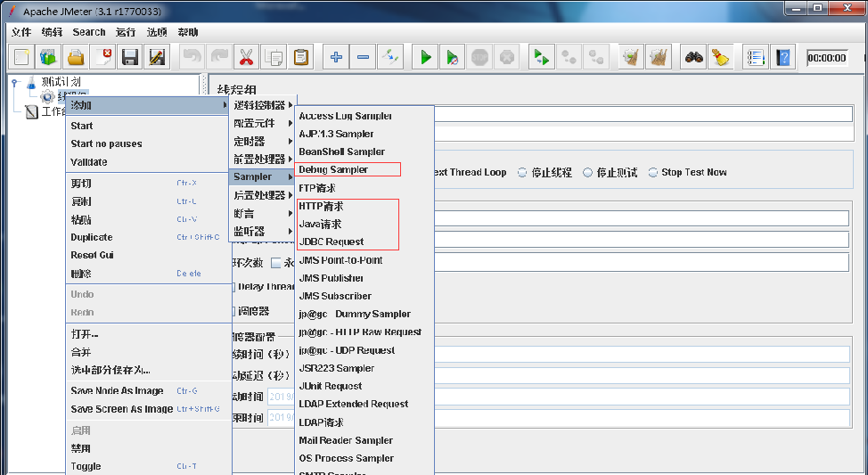The height and width of the screenshot is (475, 868).
Task: Click the Clear All brooms icon
Action: [659, 57]
